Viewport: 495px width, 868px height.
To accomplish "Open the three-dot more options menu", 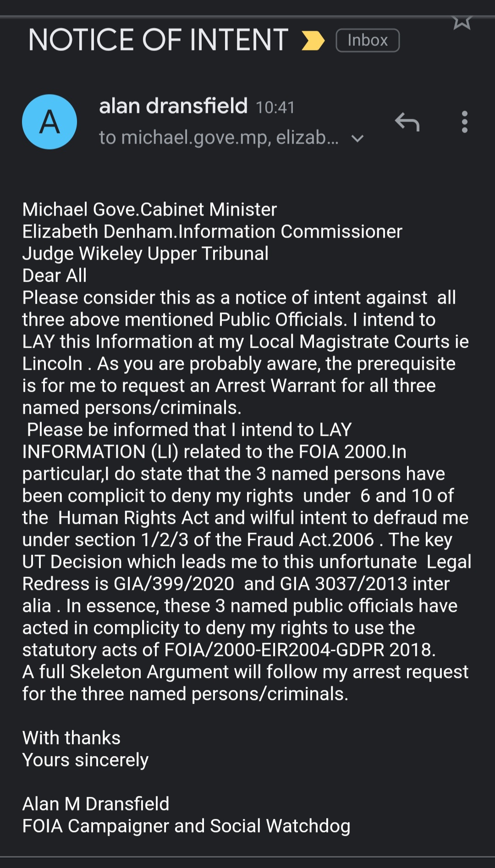I will pyautogui.click(x=465, y=122).
